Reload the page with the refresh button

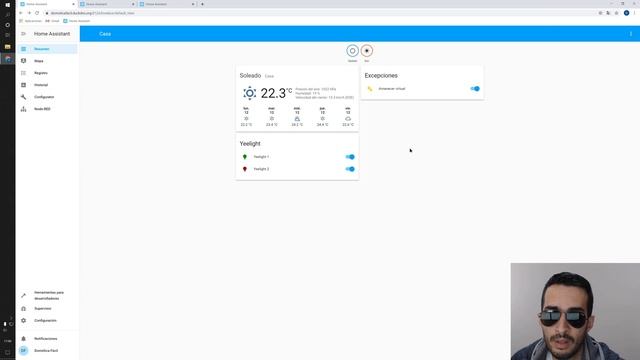[37, 13]
